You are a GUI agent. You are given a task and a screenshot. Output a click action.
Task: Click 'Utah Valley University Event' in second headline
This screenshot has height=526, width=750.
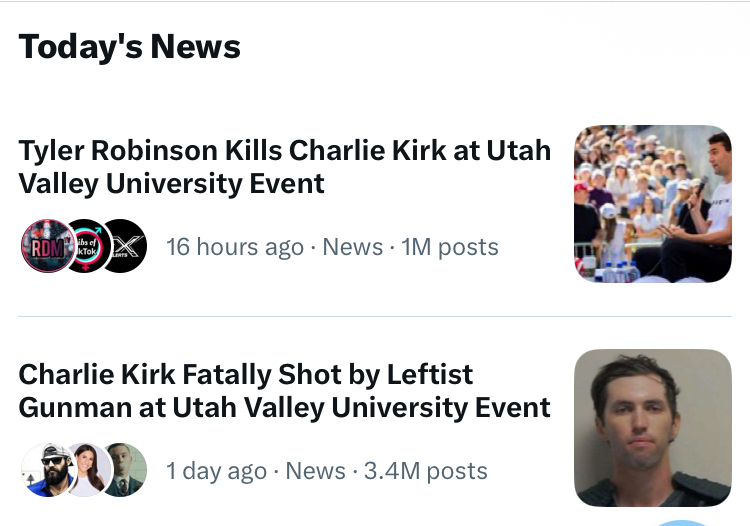click(x=362, y=407)
